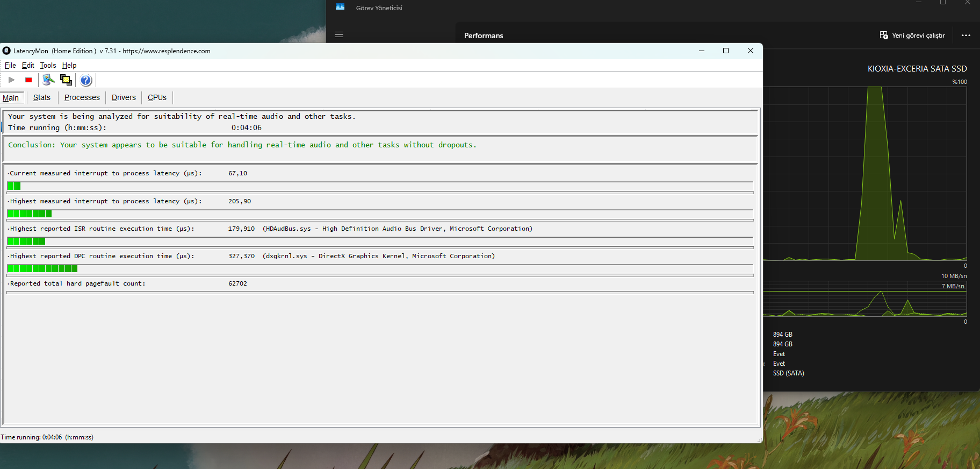Screen dimensions: 980x469
Task: Click the highest interrupt latency bar
Action: point(380,214)
